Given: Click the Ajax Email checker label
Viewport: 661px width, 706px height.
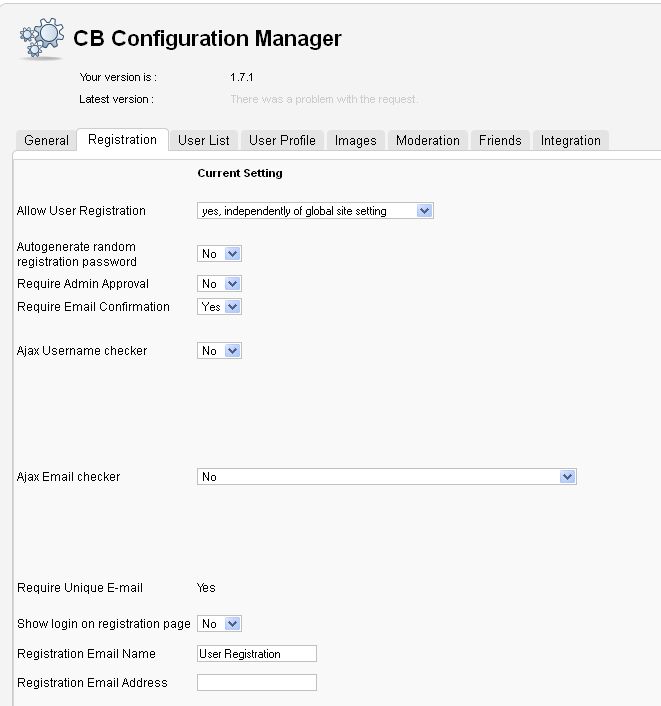Looking at the screenshot, I should pyautogui.click(x=68, y=477).
